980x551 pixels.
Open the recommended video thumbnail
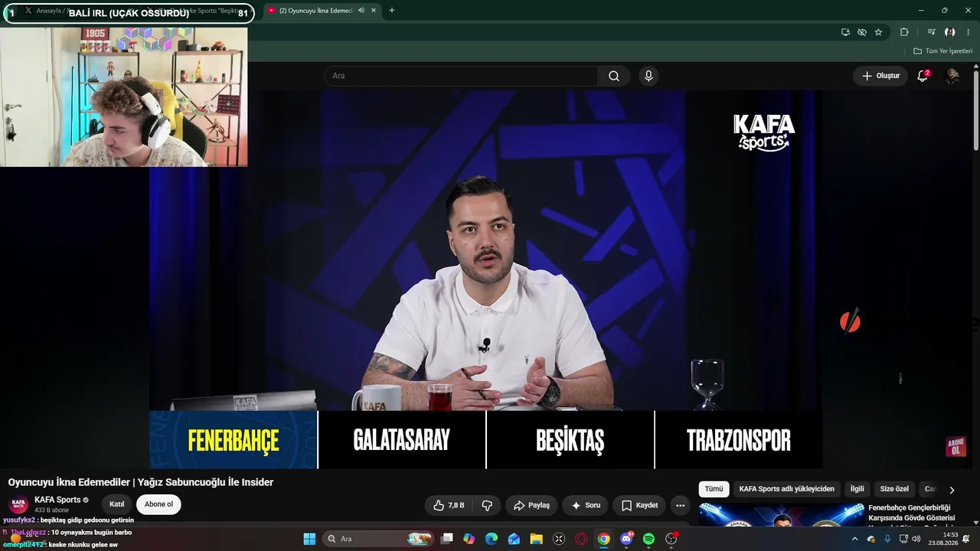pos(781,514)
